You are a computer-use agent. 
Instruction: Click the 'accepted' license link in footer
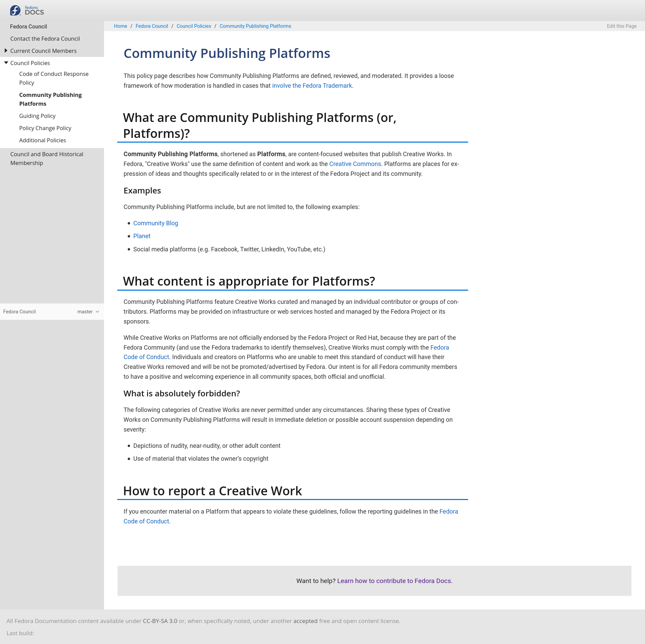305,621
